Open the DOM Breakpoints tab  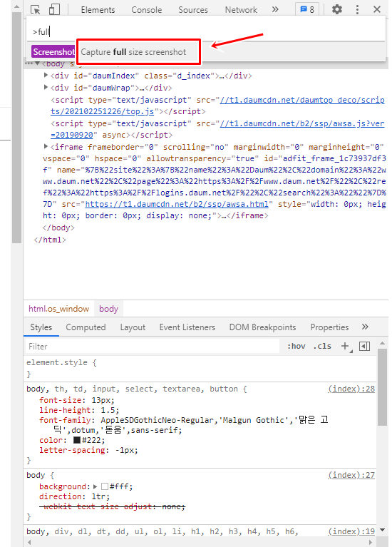[262, 327]
